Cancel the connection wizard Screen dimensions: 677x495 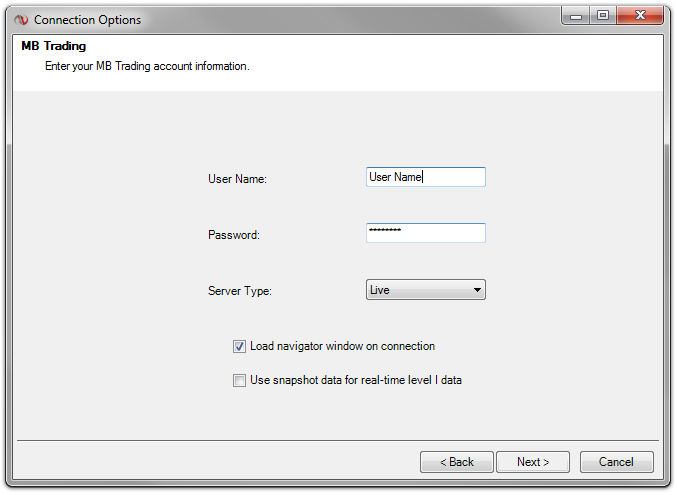[x=616, y=462]
